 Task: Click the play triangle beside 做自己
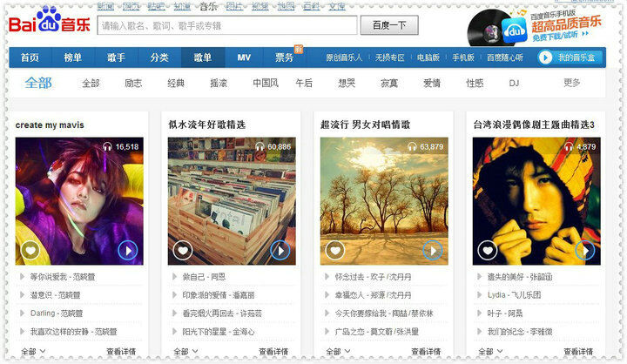tap(174, 276)
